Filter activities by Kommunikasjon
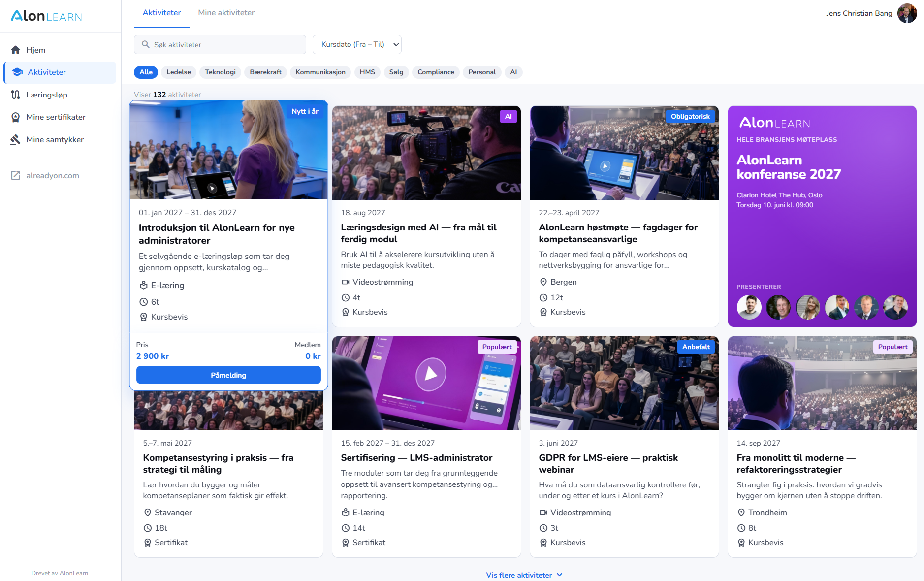924x581 pixels. [x=320, y=72]
